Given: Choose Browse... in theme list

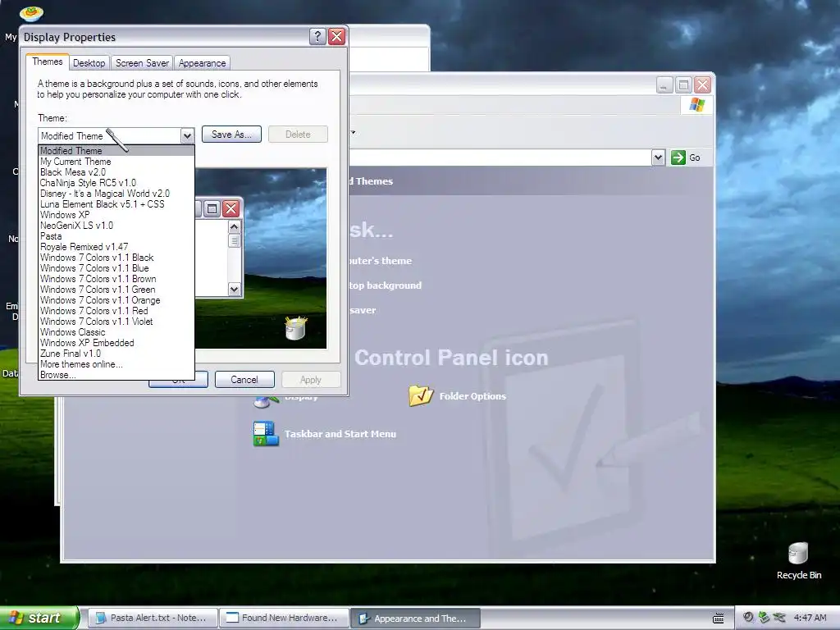Looking at the screenshot, I should (x=116, y=375).
